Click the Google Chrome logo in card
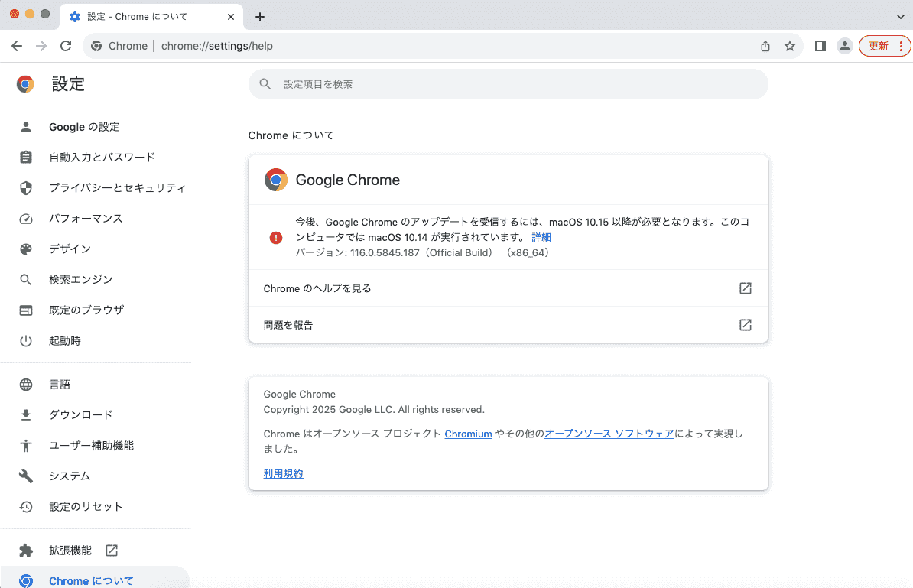This screenshot has width=913, height=588. 276,180
